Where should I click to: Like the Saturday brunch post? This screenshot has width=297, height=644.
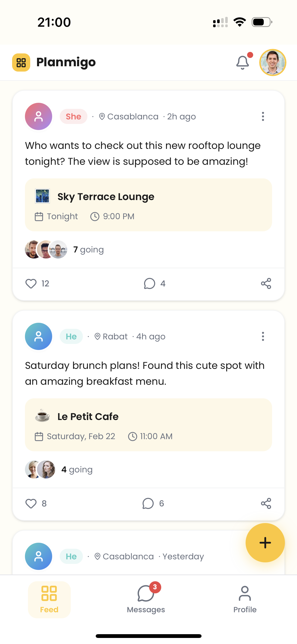coord(31,503)
